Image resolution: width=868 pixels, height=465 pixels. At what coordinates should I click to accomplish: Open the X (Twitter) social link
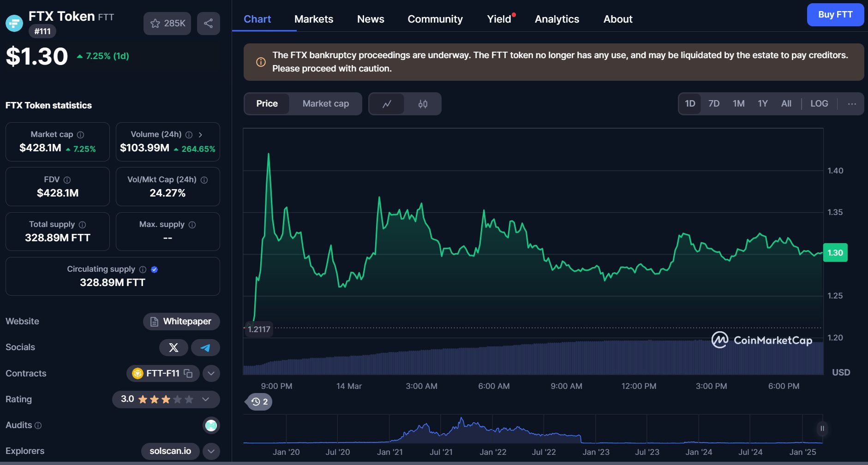click(x=174, y=347)
